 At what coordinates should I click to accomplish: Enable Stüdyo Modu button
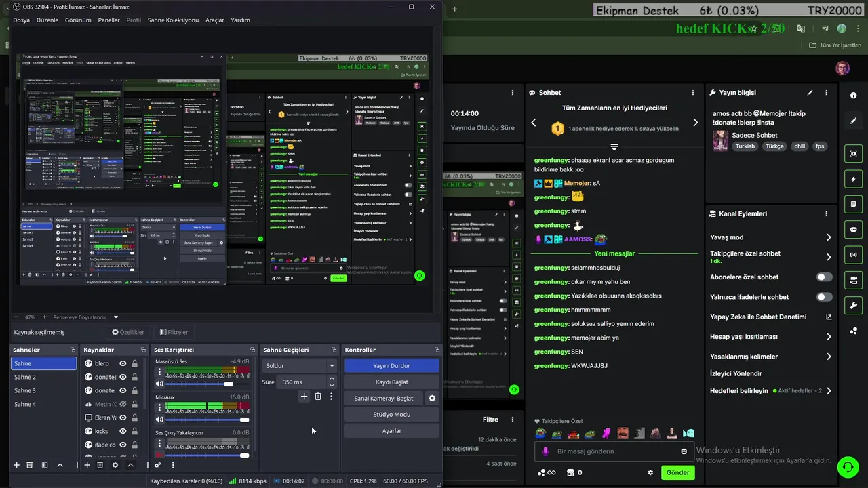point(391,414)
